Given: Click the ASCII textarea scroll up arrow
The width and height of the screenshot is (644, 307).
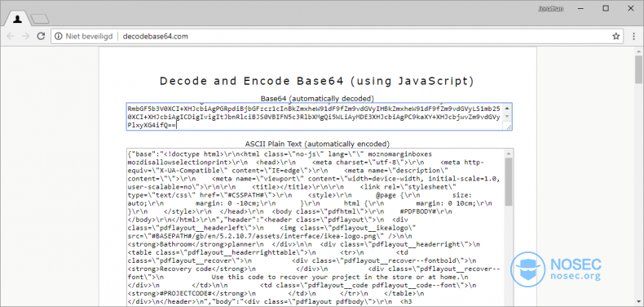Looking at the screenshot, I should (509, 153).
